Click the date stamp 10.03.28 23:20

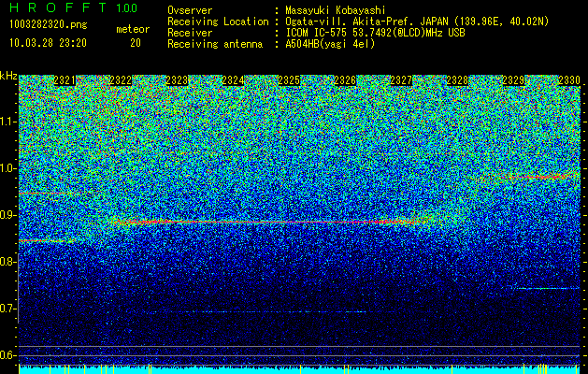click(x=48, y=43)
